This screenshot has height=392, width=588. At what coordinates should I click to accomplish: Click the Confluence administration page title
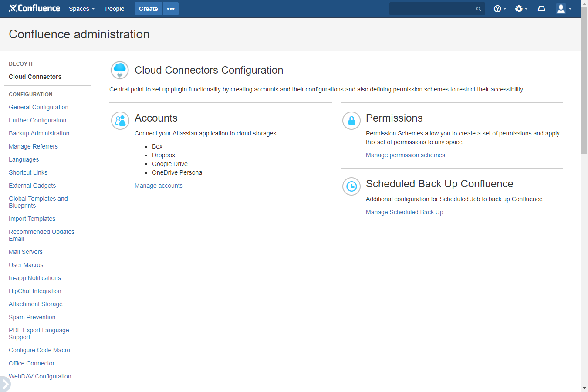79,34
